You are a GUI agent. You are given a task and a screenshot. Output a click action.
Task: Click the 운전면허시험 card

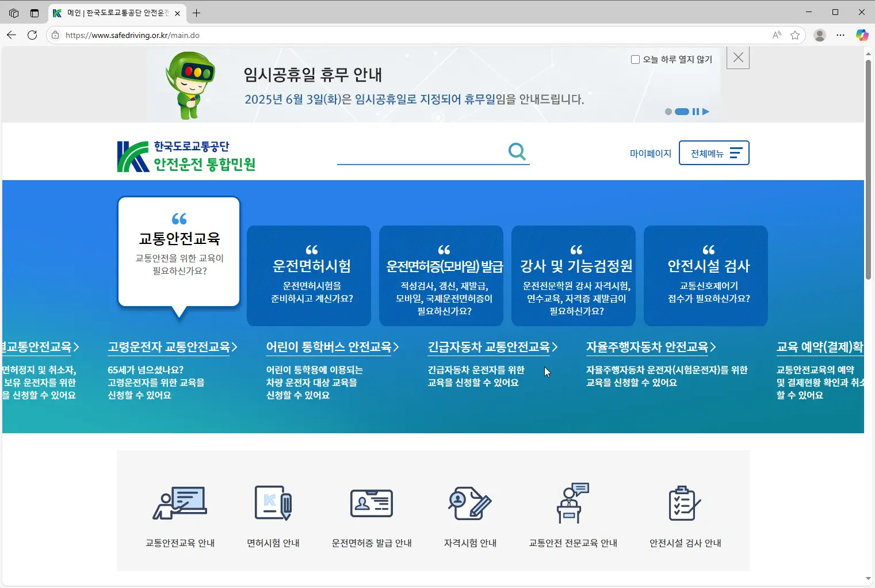coord(309,276)
